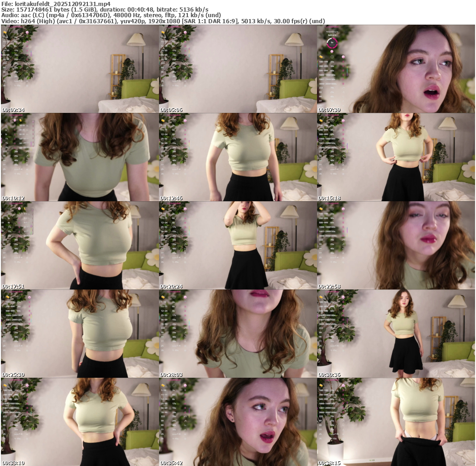Open the thumbnail stamped 00:02:34
The width and height of the screenshot is (476, 466).
[x=80, y=69]
